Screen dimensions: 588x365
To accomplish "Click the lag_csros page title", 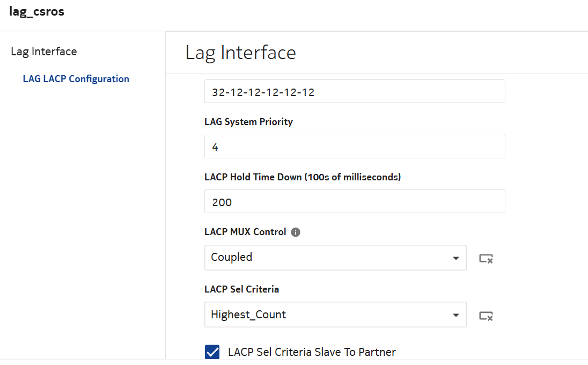I will point(37,11).
